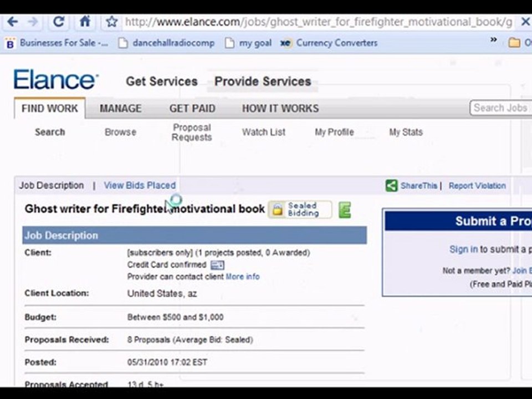Click More info link
The width and height of the screenshot is (532, 399).
tap(243, 277)
